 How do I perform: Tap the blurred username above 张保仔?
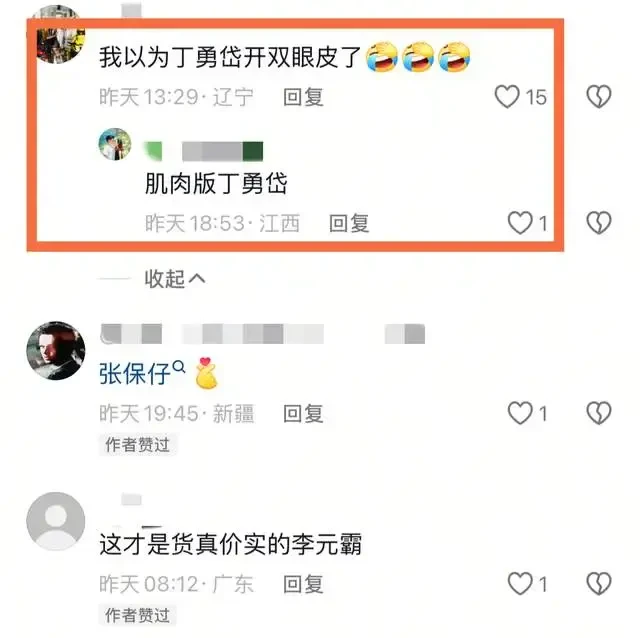(262, 334)
